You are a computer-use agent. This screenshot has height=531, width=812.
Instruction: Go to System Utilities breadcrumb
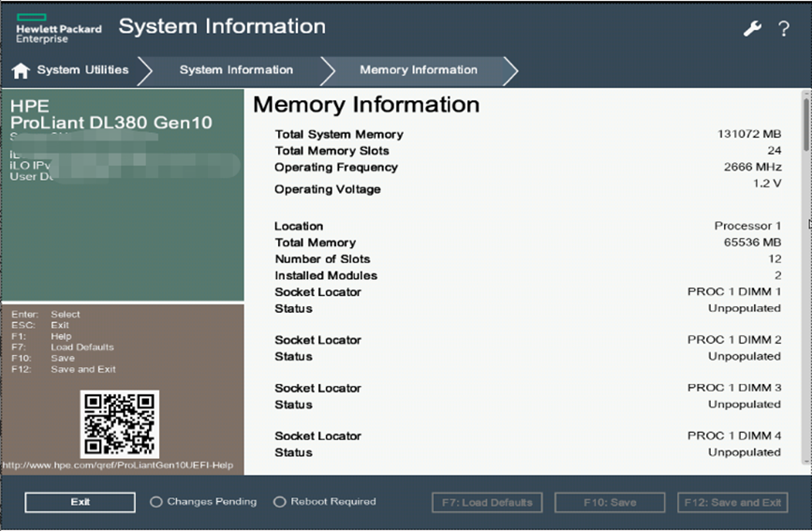[82, 70]
